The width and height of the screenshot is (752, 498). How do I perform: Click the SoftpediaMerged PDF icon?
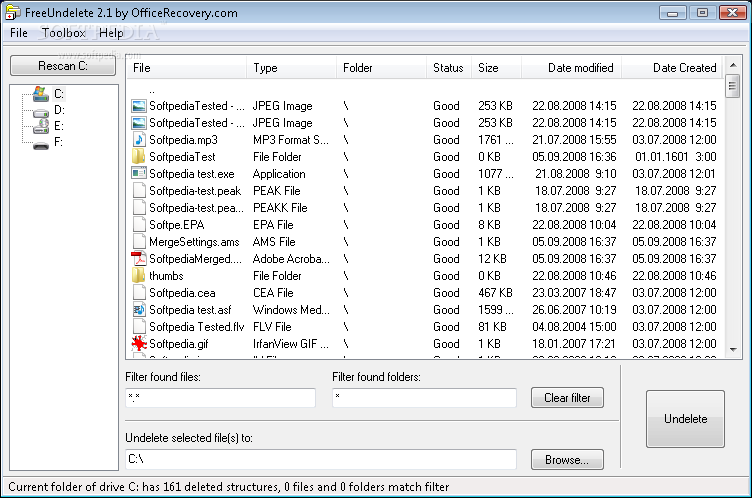coord(139,259)
